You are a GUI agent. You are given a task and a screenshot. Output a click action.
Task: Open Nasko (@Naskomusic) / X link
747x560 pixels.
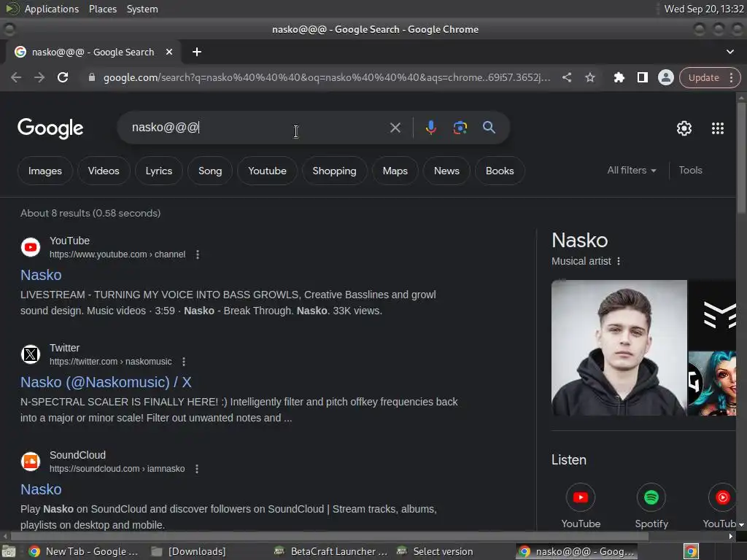point(106,382)
